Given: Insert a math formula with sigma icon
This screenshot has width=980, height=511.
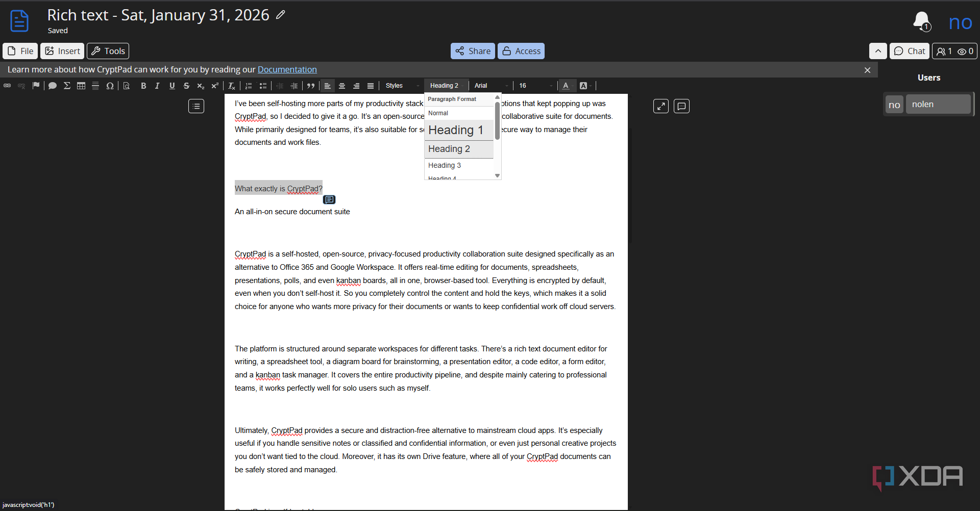Looking at the screenshot, I should 67,86.
